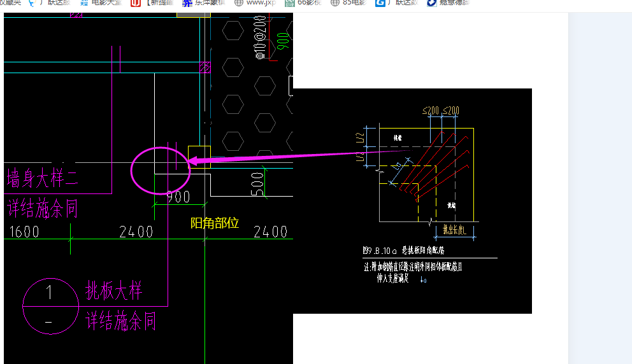This screenshot has height=364, width=632.
Task: Click the 详结施余同 text under 挑板大样
Action: [120, 321]
